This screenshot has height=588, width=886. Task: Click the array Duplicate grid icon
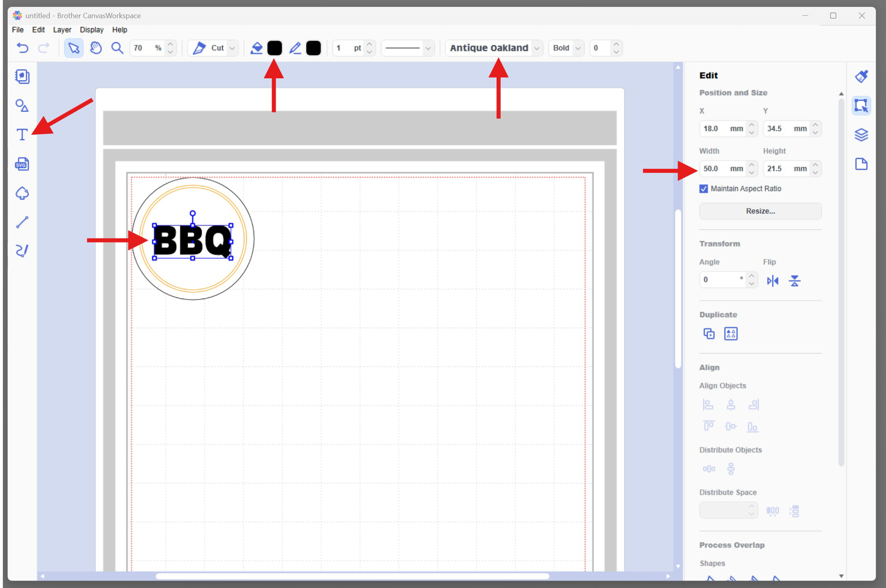731,334
